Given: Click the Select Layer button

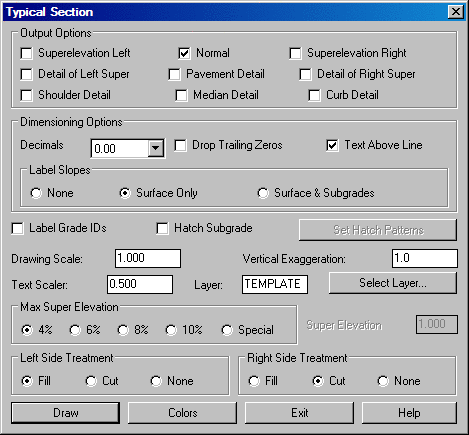Looking at the screenshot, I should coord(393,283).
